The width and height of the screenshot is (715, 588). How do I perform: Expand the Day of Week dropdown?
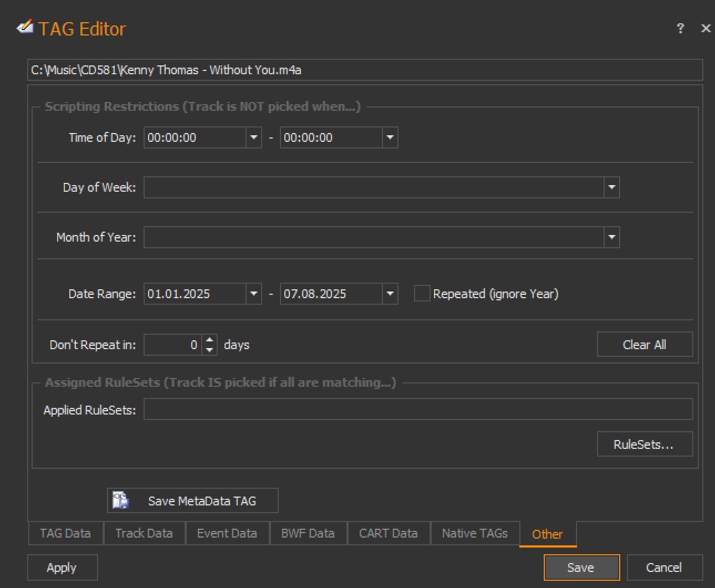coord(611,187)
